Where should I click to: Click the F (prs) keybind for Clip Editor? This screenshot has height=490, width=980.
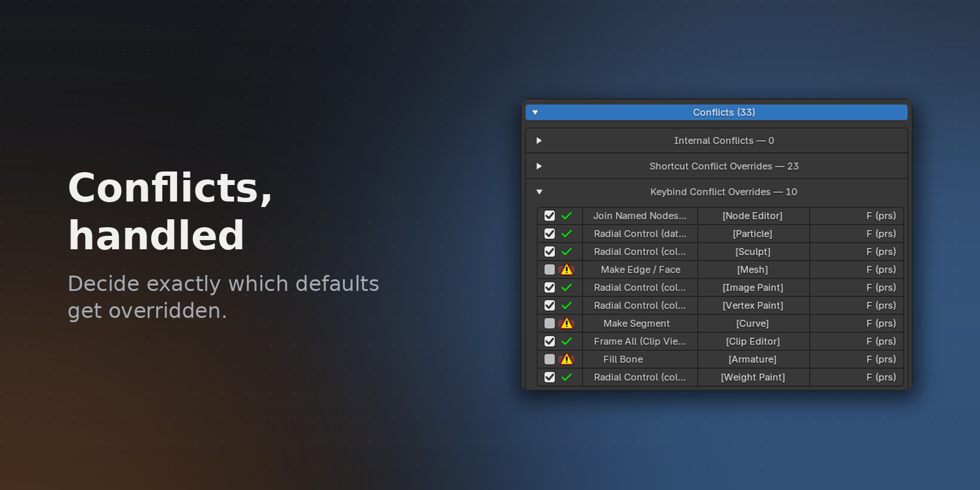pyautogui.click(x=881, y=341)
